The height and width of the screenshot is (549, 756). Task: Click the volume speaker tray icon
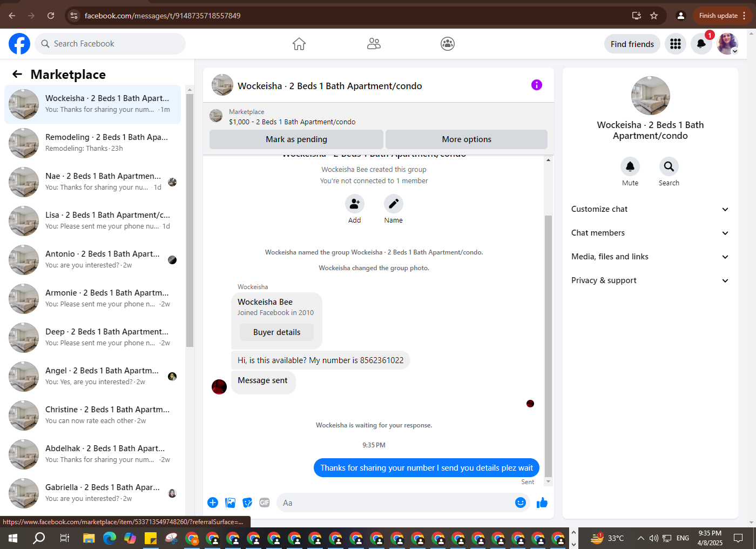tap(654, 538)
